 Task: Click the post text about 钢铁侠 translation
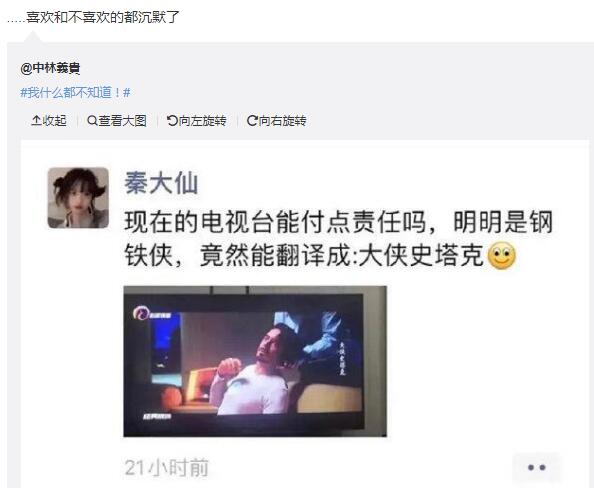click(x=338, y=239)
